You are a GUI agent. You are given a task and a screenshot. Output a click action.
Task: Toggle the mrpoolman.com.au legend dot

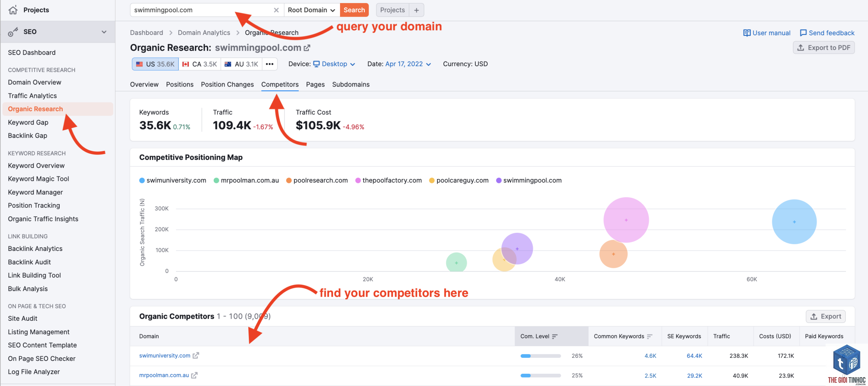pyautogui.click(x=216, y=181)
